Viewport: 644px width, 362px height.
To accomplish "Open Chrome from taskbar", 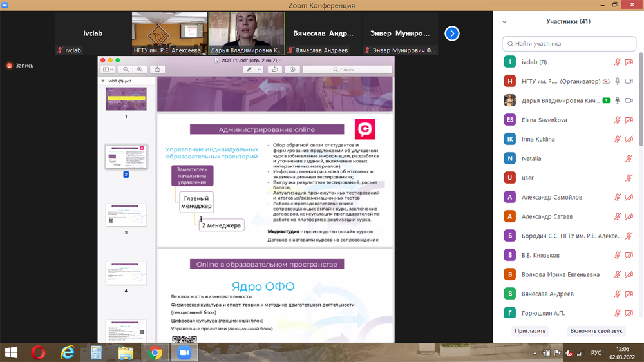I will tap(155, 352).
